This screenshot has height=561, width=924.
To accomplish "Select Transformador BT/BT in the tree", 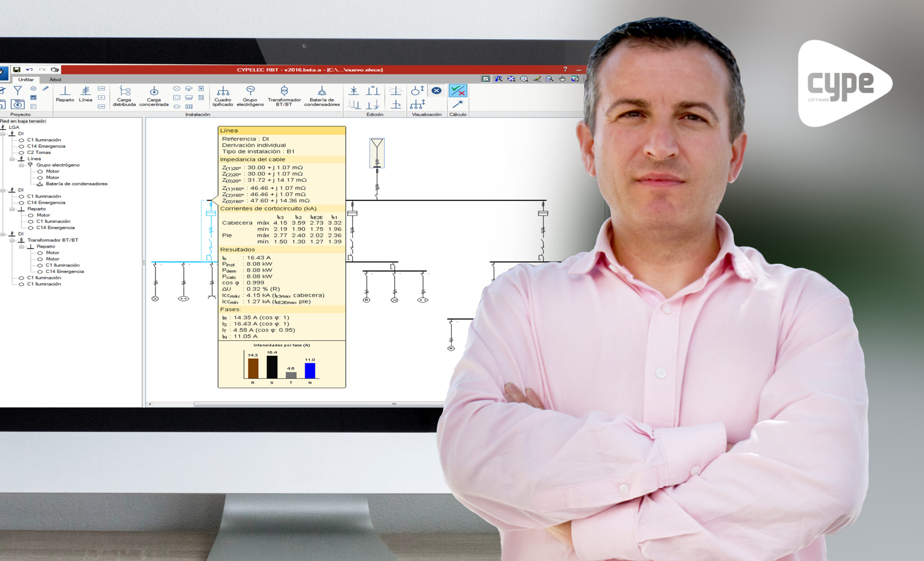I will point(52,240).
